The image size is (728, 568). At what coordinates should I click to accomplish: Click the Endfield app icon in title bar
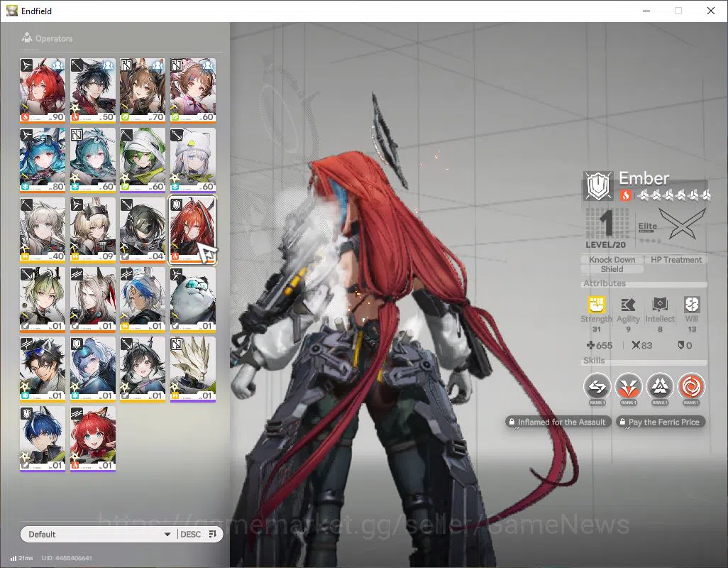click(11, 11)
